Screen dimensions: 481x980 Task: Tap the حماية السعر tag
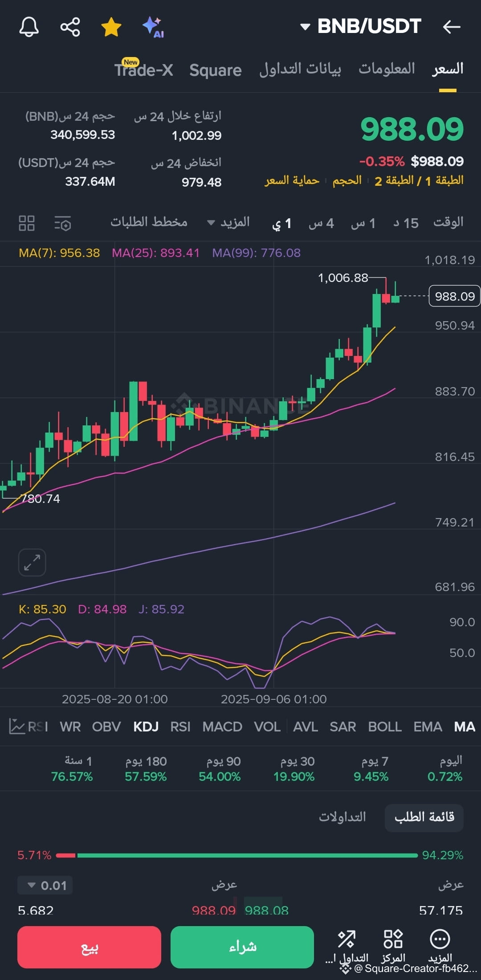pyautogui.click(x=292, y=181)
